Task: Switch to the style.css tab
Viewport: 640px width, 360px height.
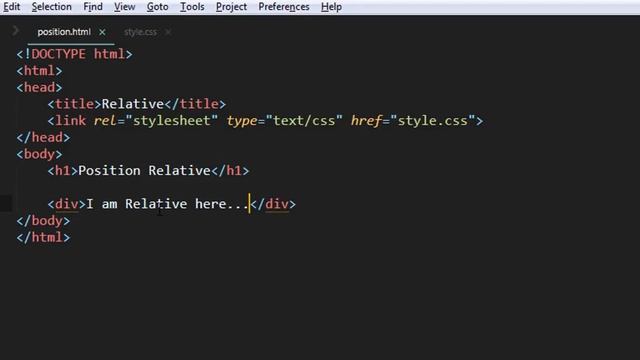Action: (140, 32)
